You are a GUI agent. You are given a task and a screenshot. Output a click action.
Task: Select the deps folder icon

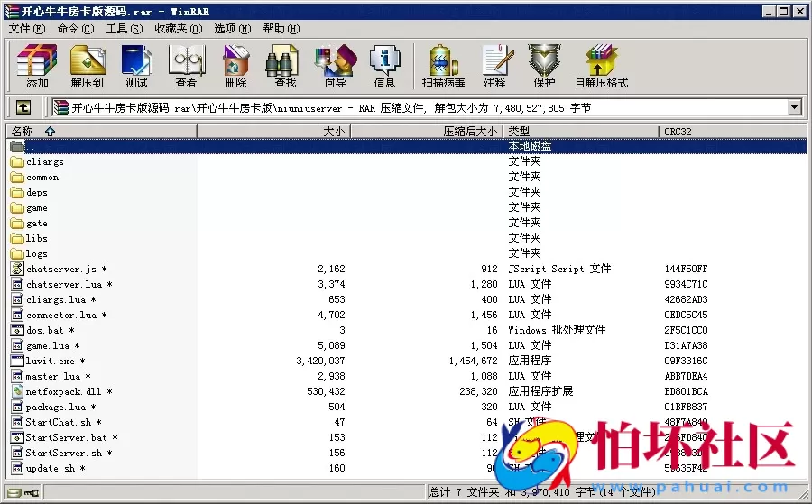tap(17, 192)
